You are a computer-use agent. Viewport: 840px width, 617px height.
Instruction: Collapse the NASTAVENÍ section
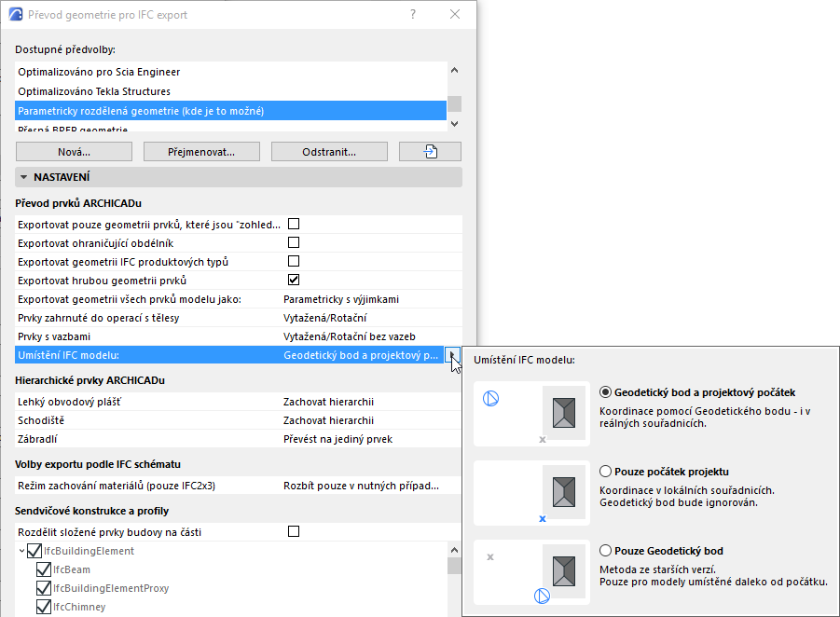[x=23, y=177]
